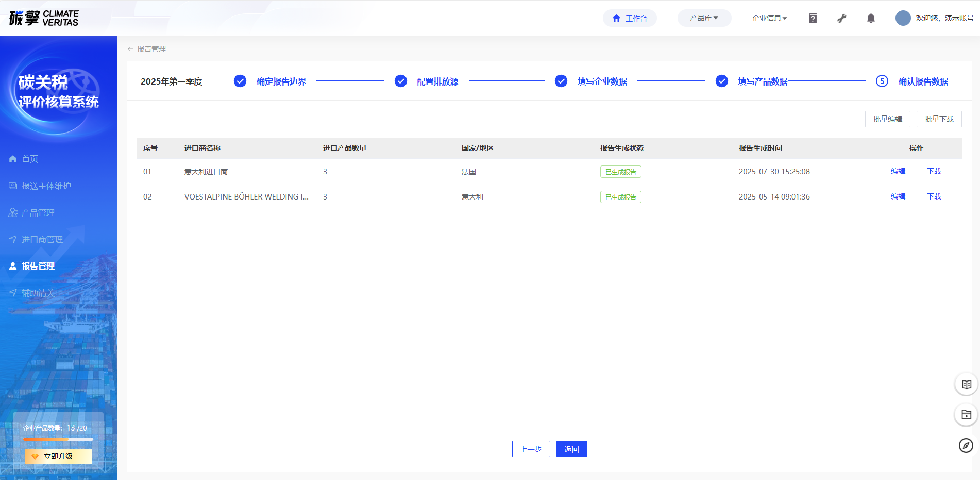This screenshot has height=480, width=980.
Task: Open the notifications bell icon
Action: point(871,19)
